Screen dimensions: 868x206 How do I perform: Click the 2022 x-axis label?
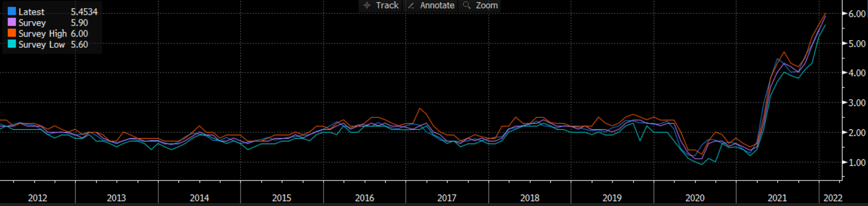point(833,198)
